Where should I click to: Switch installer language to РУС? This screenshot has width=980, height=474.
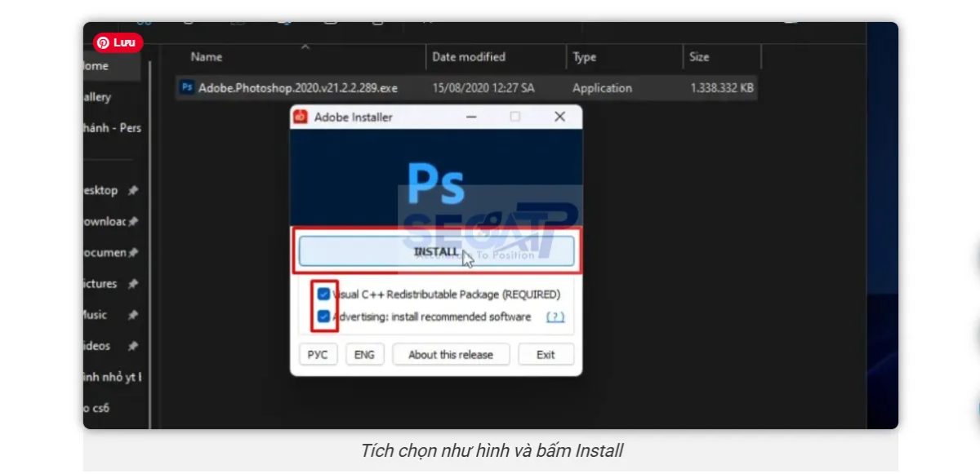coord(318,354)
